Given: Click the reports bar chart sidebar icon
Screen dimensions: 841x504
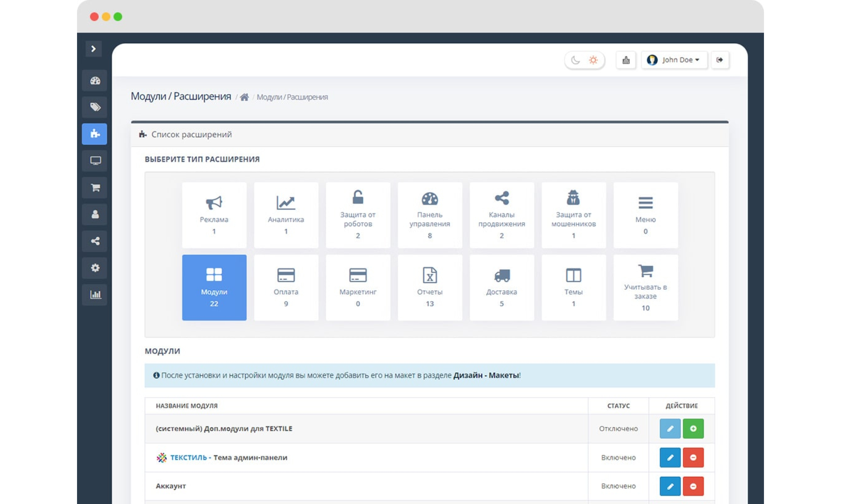Looking at the screenshot, I should [95, 294].
